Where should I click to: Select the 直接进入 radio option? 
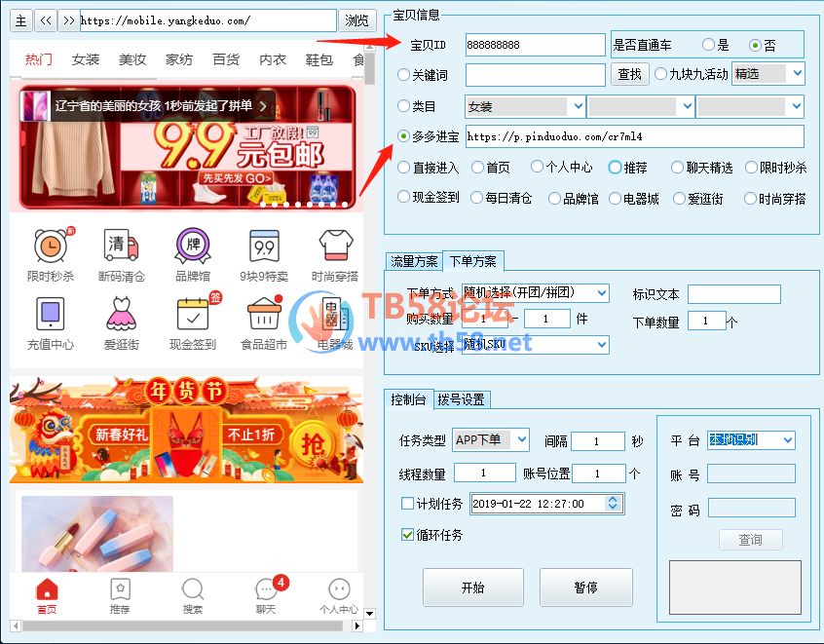pos(403,168)
